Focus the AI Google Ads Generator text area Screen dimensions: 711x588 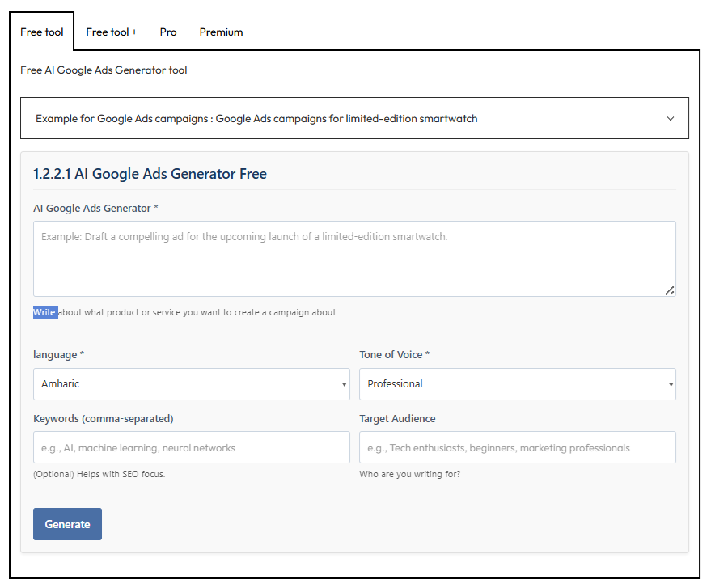pyautogui.click(x=353, y=259)
